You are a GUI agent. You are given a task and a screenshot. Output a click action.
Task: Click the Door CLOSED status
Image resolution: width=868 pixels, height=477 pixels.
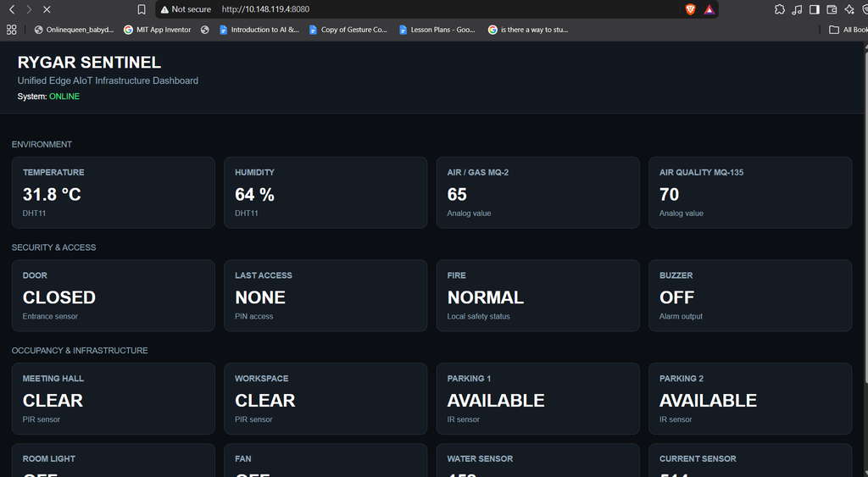tap(59, 297)
